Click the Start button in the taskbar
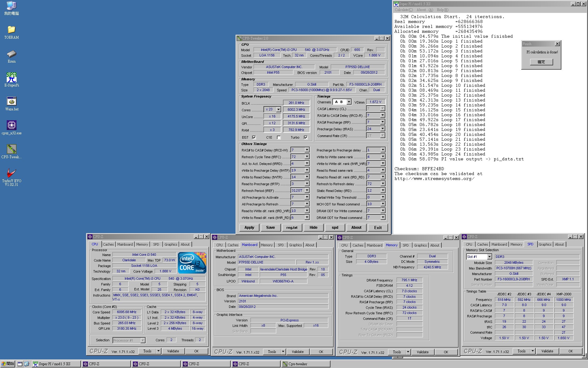588x368 pixels. tap(8, 364)
